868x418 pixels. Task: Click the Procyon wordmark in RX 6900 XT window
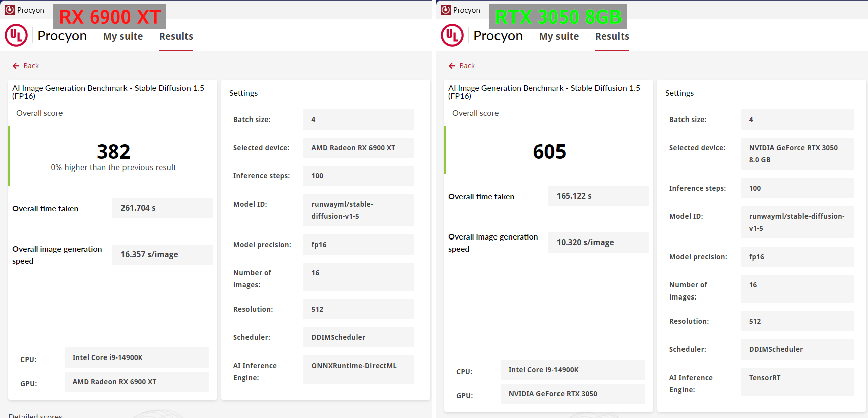[62, 36]
